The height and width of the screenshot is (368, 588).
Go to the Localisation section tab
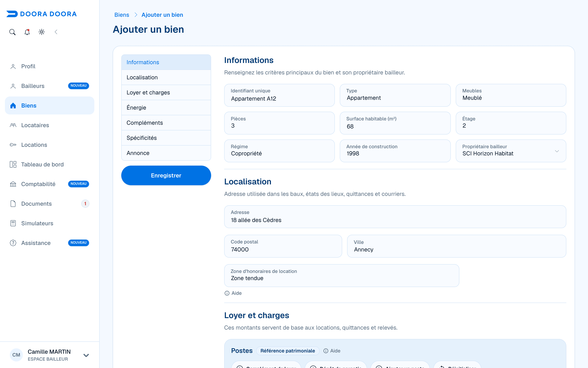point(166,77)
